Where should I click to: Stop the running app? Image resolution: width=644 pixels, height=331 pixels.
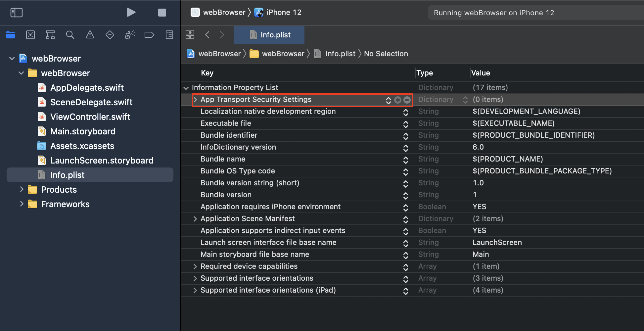pyautogui.click(x=162, y=13)
